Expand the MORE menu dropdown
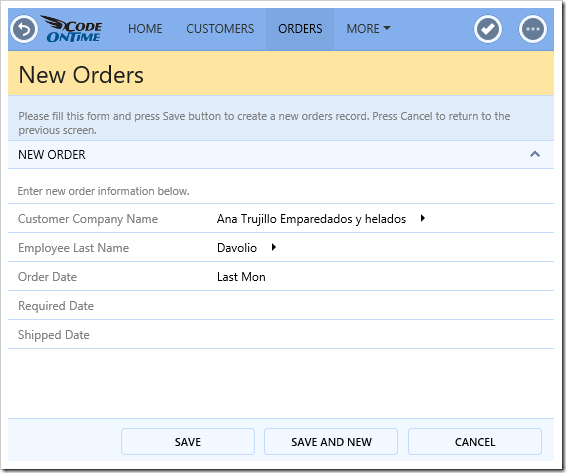The image size is (566, 473). [x=368, y=29]
